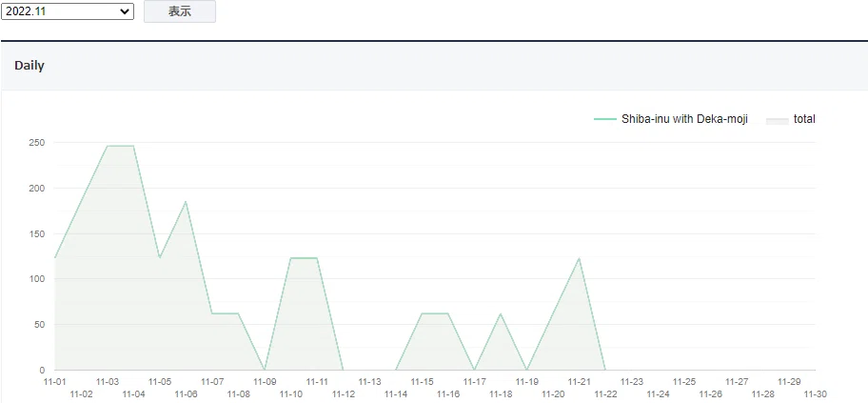Click the 11-29 x-axis label

789,382
